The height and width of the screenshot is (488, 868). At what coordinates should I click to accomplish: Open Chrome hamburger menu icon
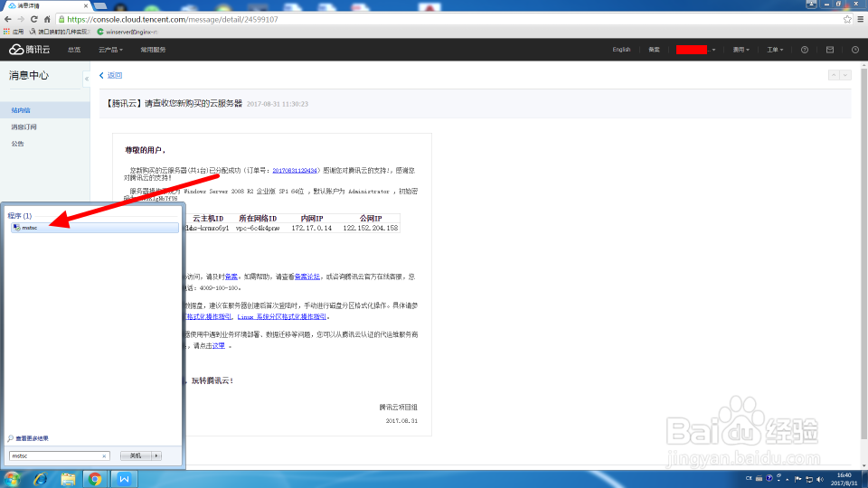click(861, 19)
